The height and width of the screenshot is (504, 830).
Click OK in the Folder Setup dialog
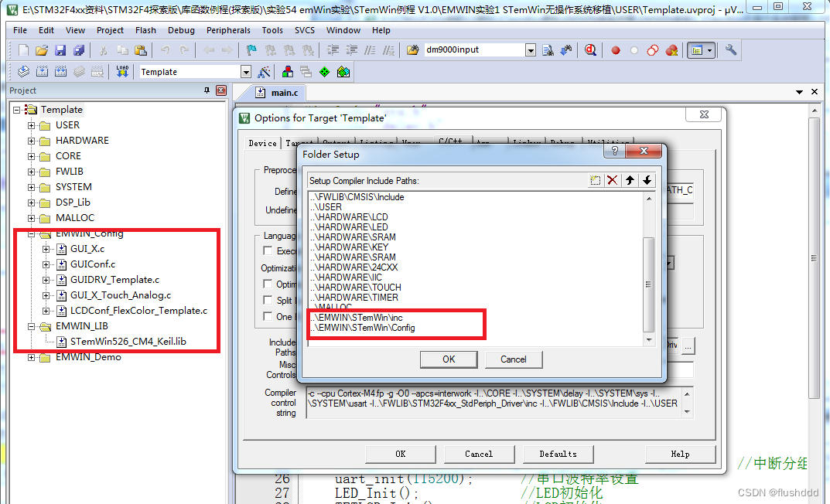[449, 359]
